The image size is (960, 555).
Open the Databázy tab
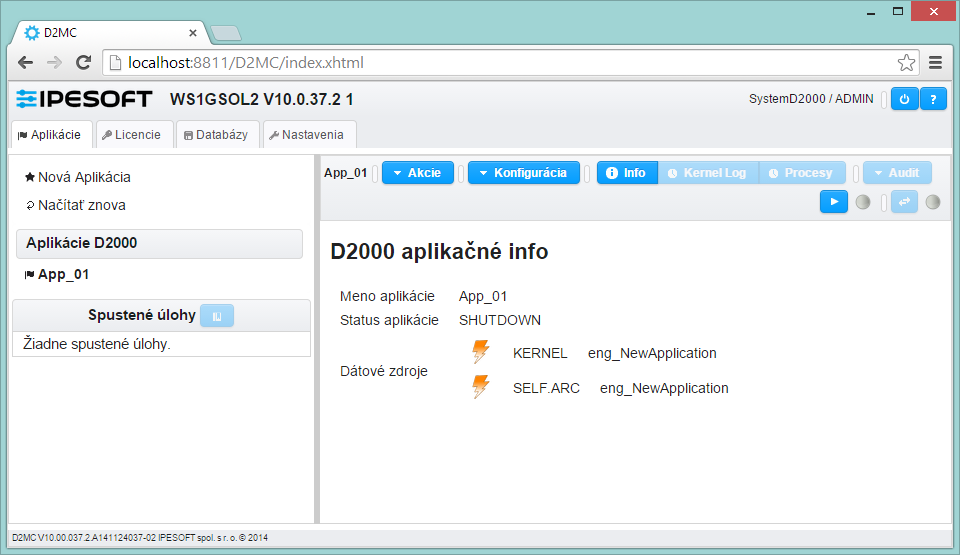click(216, 134)
